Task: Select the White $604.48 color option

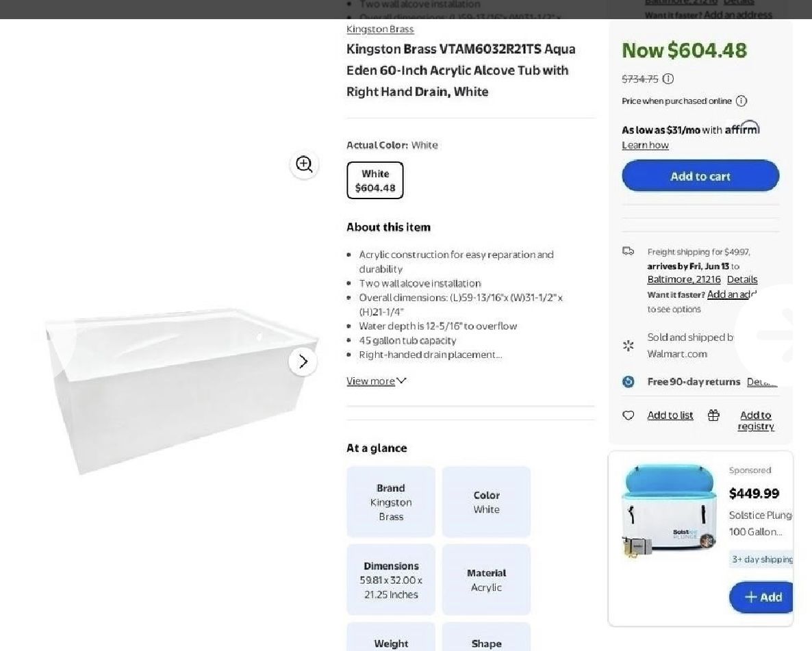Action: click(x=375, y=181)
